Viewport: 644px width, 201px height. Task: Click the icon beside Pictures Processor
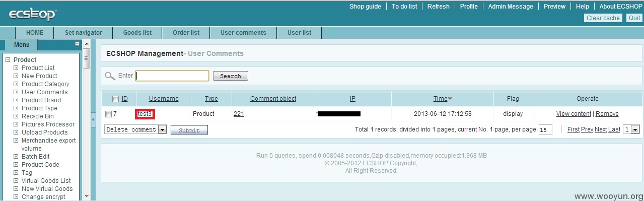16,124
